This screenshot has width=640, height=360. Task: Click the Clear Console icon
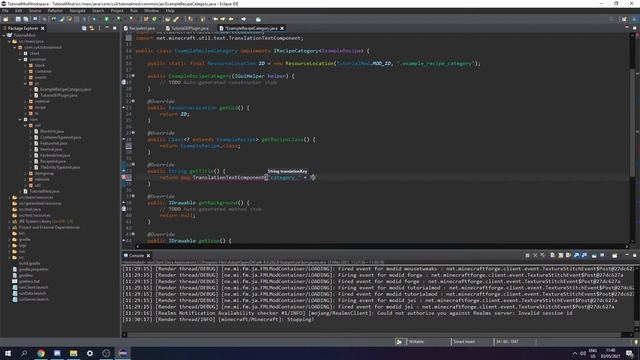[553, 256]
